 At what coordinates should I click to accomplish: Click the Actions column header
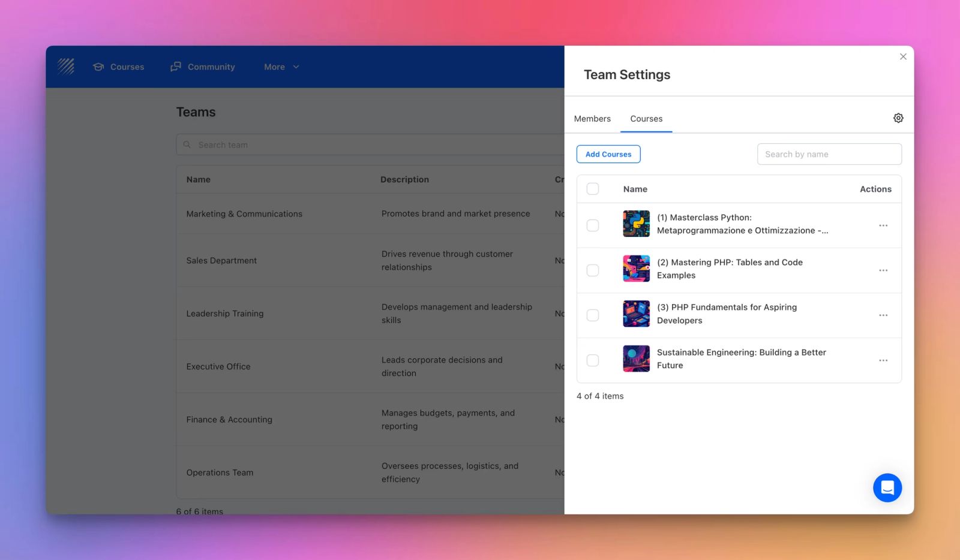(875, 189)
